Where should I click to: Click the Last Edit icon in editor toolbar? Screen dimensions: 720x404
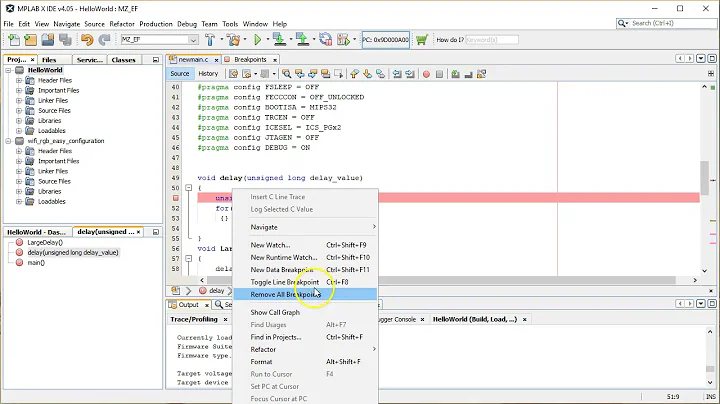tap(233, 74)
